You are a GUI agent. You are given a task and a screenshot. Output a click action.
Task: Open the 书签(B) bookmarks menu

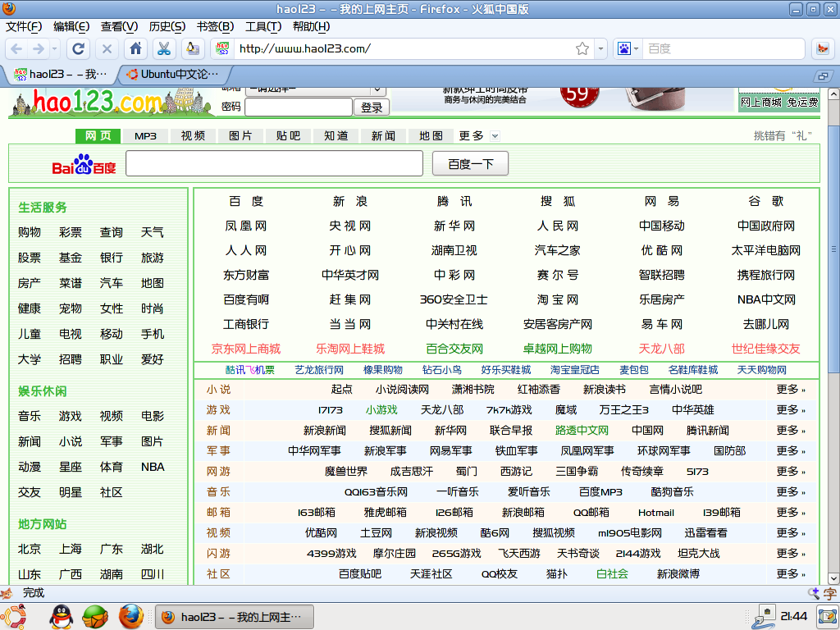[x=215, y=27]
